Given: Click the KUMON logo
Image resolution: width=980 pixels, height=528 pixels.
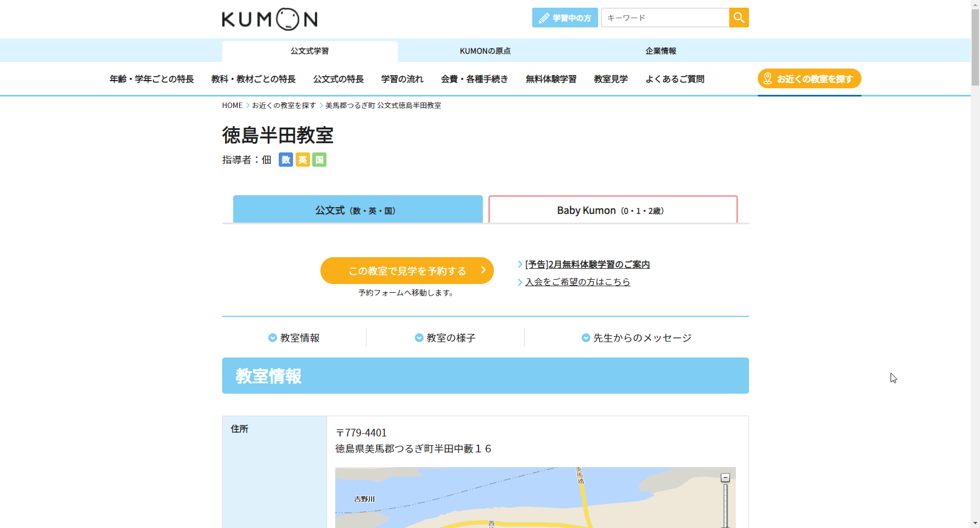Looking at the screenshot, I should pos(269,19).
